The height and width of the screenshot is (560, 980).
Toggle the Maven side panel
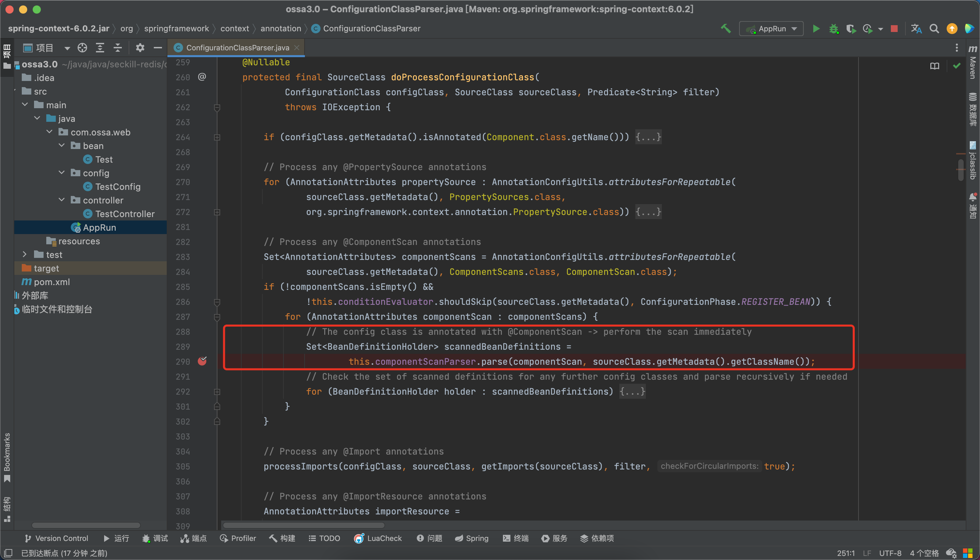(x=973, y=64)
